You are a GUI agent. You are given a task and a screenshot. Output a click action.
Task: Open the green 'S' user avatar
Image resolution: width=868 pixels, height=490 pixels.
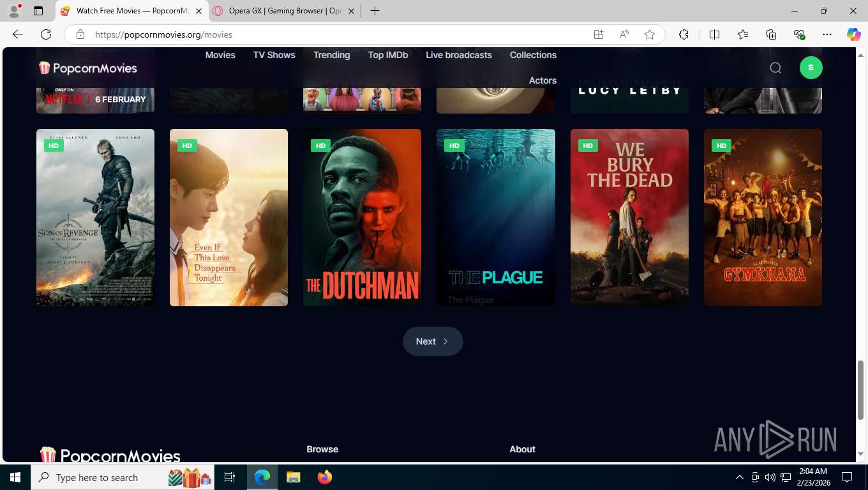811,68
